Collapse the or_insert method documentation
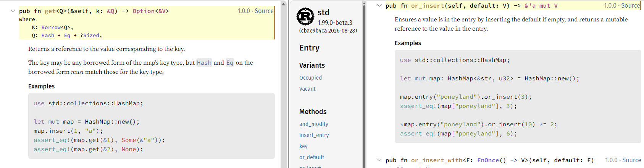The width and height of the screenshot is (644, 168). [379, 6]
